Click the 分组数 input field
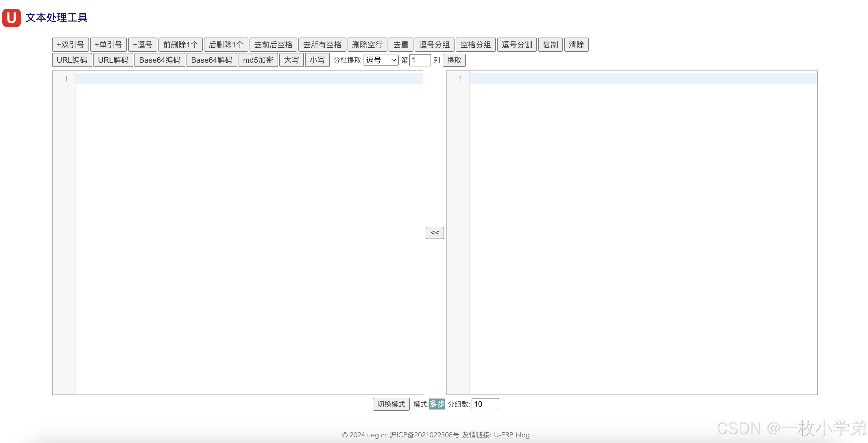868x443 pixels. click(x=485, y=404)
